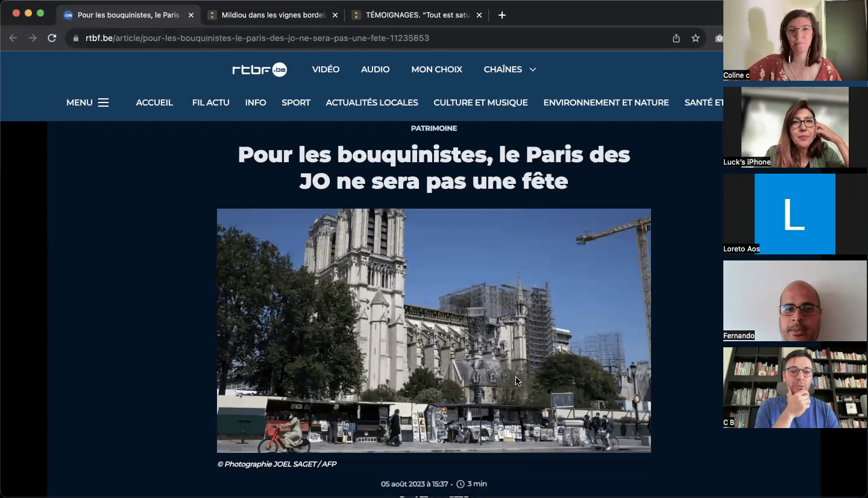The height and width of the screenshot is (498, 868).
Task: Click the photo credit 'JOEL SAGET / AFP'
Action: [x=305, y=464]
